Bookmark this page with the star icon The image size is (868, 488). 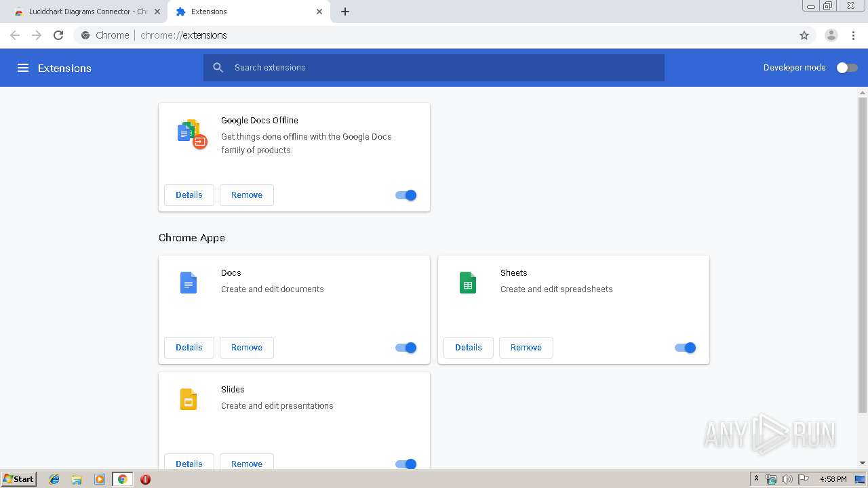(x=804, y=35)
